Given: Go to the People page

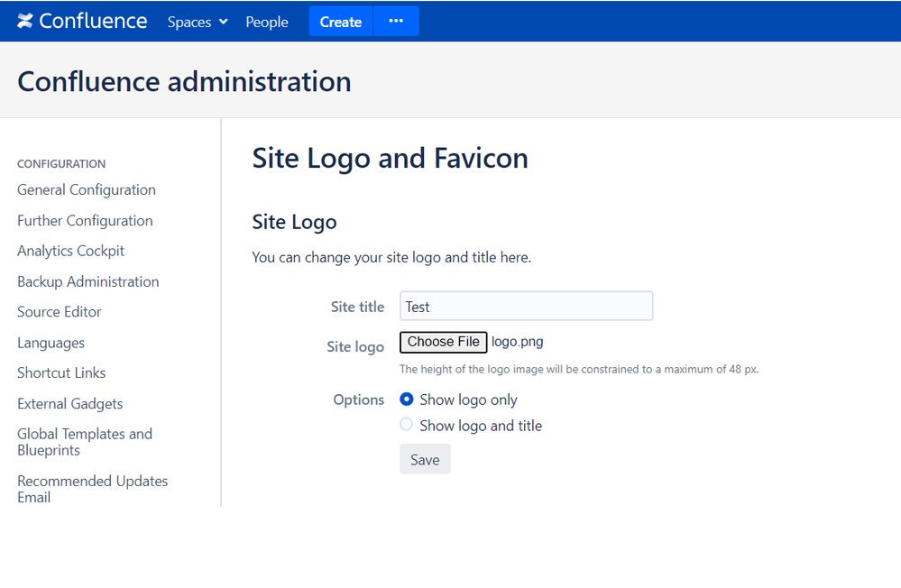Looking at the screenshot, I should (x=267, y=22).
